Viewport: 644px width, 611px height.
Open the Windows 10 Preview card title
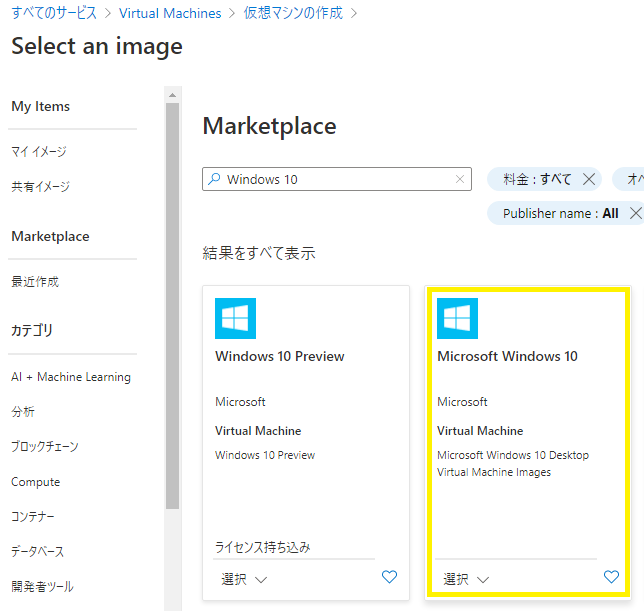[280, 356]
